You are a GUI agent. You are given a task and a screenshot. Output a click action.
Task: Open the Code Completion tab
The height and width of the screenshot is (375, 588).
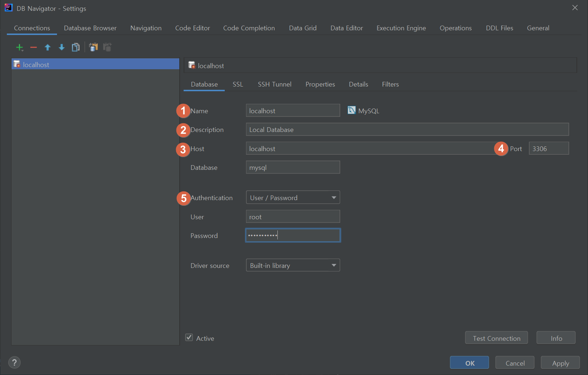tap(249, 28)
